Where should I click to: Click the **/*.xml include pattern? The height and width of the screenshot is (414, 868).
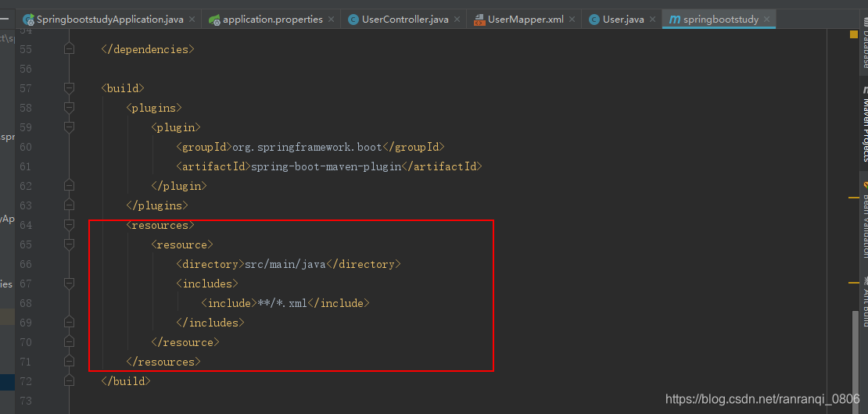click(x=283, y=303)
